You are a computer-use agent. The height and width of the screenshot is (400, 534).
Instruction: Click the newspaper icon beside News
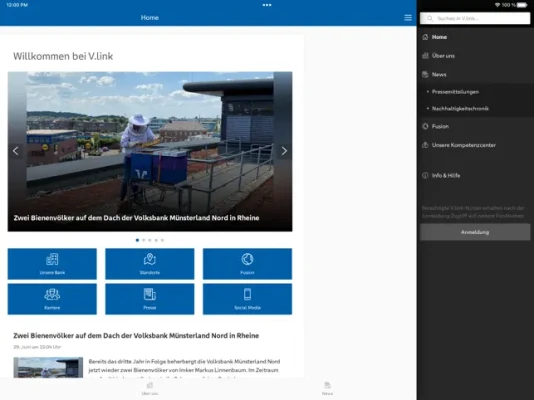point(425,75)
